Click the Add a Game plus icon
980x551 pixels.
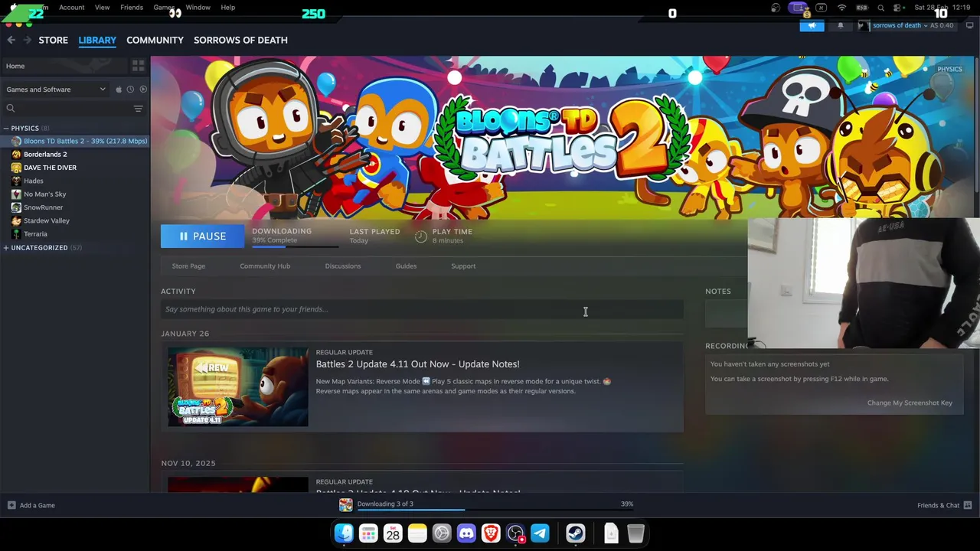click(x=11, y=505)
